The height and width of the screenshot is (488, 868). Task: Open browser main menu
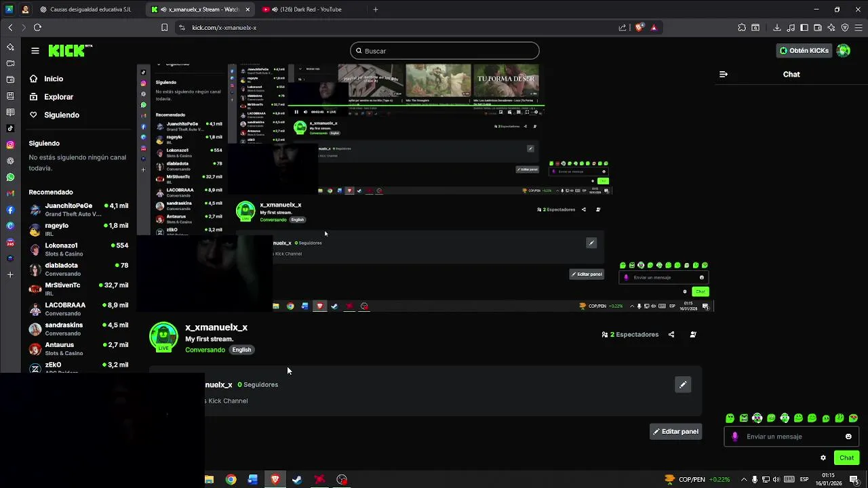859,28
